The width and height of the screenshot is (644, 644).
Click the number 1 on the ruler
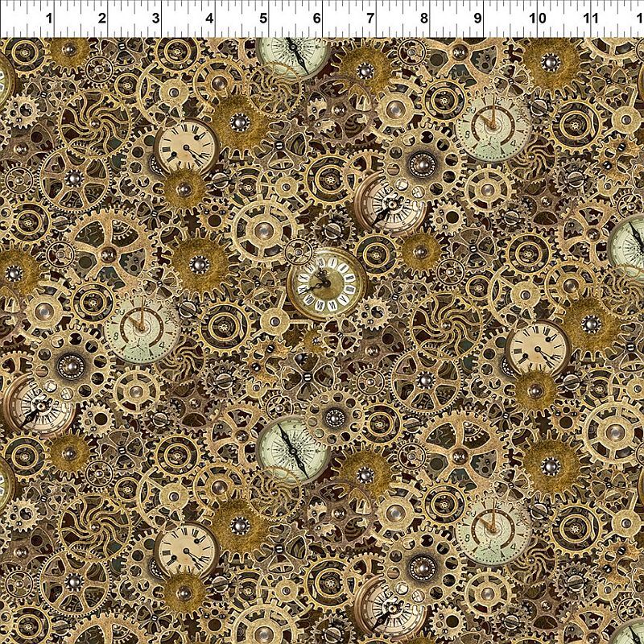(x=51, y=18)
